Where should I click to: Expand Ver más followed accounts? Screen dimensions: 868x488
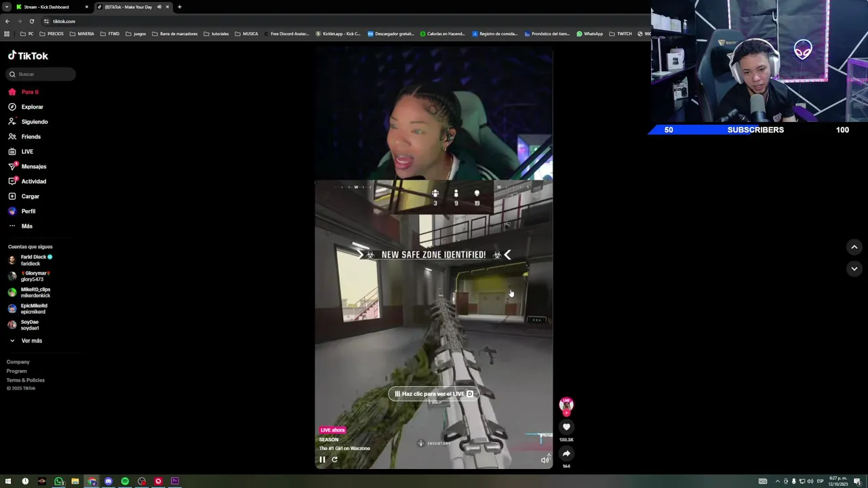click(x=26, y=341)
